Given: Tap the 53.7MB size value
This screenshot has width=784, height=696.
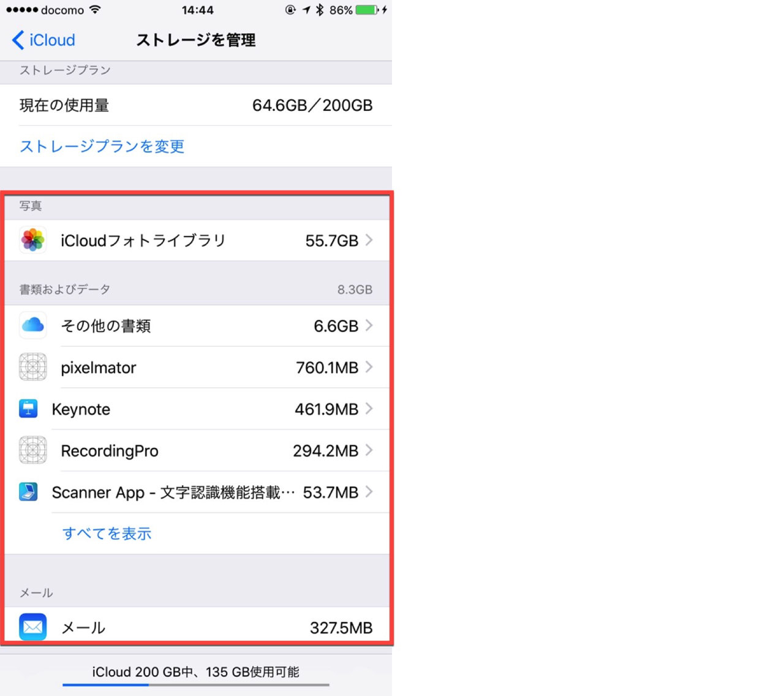Looking at the screenshot, I should (x=331, y=493).
